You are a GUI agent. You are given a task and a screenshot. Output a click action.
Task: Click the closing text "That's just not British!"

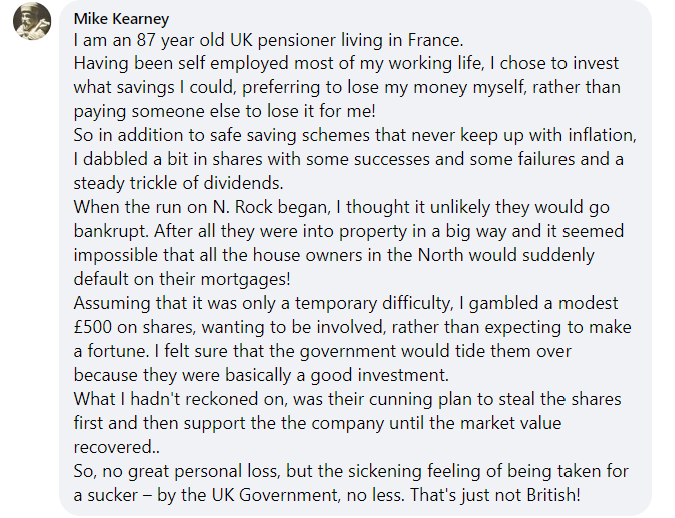(x=495, y=495)
